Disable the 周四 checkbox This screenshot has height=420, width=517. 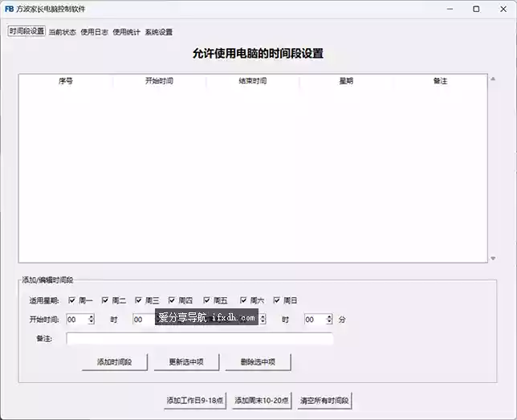coord(172,300)
